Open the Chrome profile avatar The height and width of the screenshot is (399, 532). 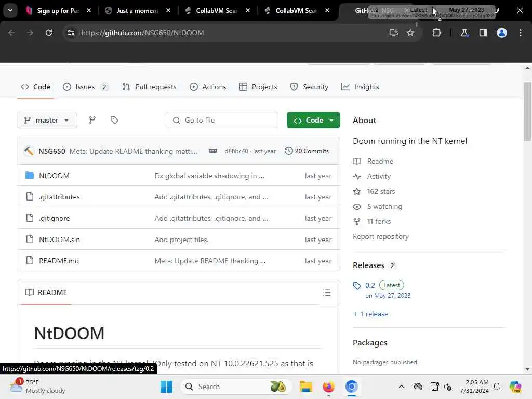tap(502, 33)
